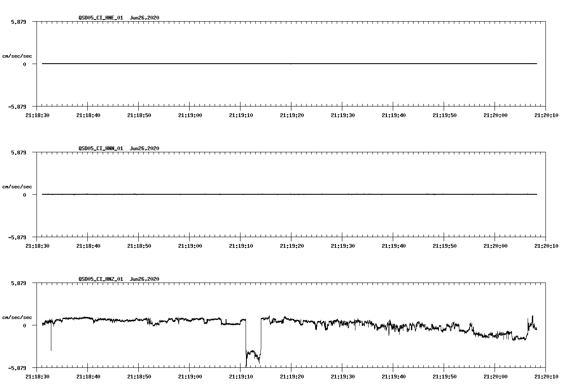Click the 21:19:30 time label on HNZ chart
Image resolution: width=576 pixels, height=392 pixels.
point(343,376)
